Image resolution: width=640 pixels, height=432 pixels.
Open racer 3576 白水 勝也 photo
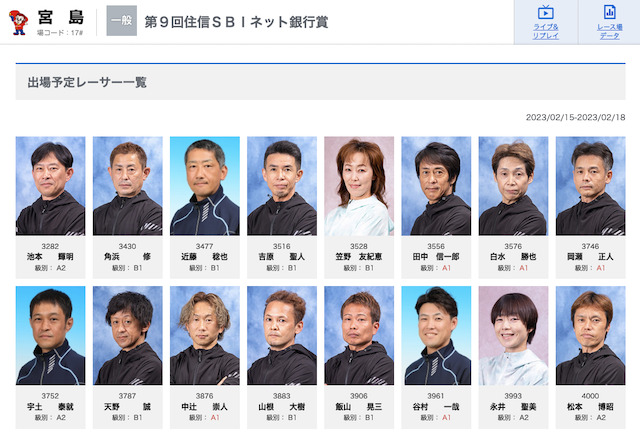513,186
